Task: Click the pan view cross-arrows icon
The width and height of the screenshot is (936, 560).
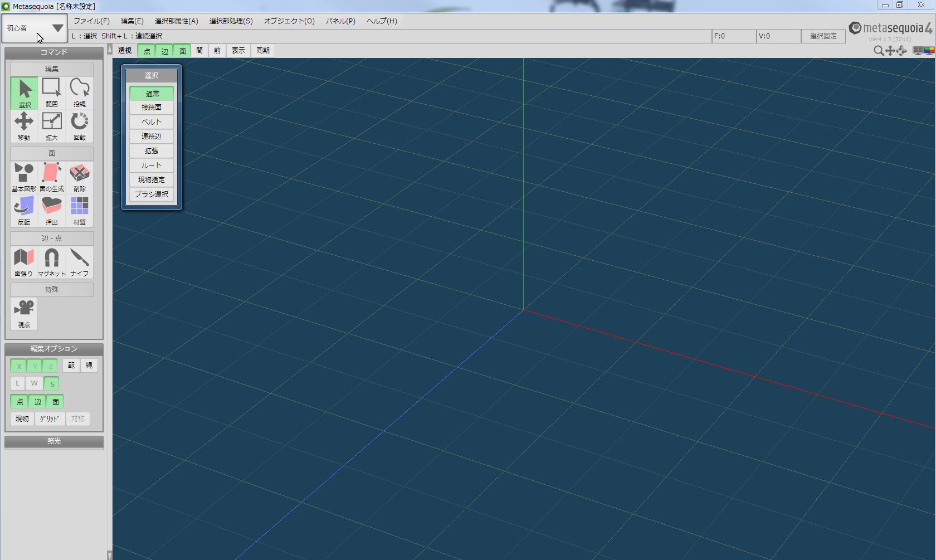Action: 890,51
